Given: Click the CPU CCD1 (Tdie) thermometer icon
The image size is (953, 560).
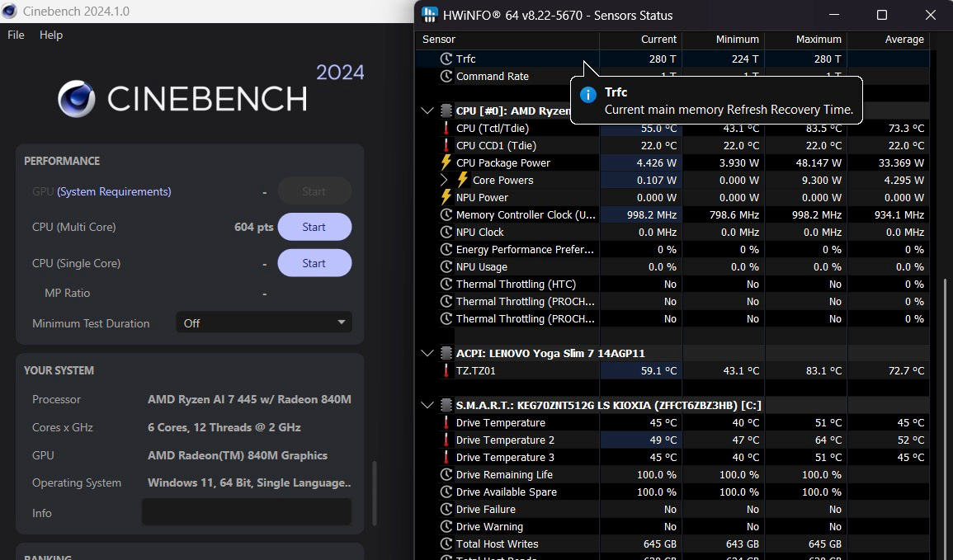Looking at the screenshot, I should click(446, 146).
